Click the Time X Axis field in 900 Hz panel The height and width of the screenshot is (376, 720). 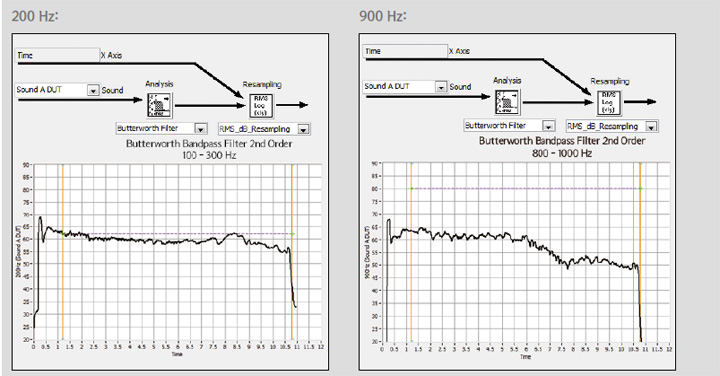(405, 51)
